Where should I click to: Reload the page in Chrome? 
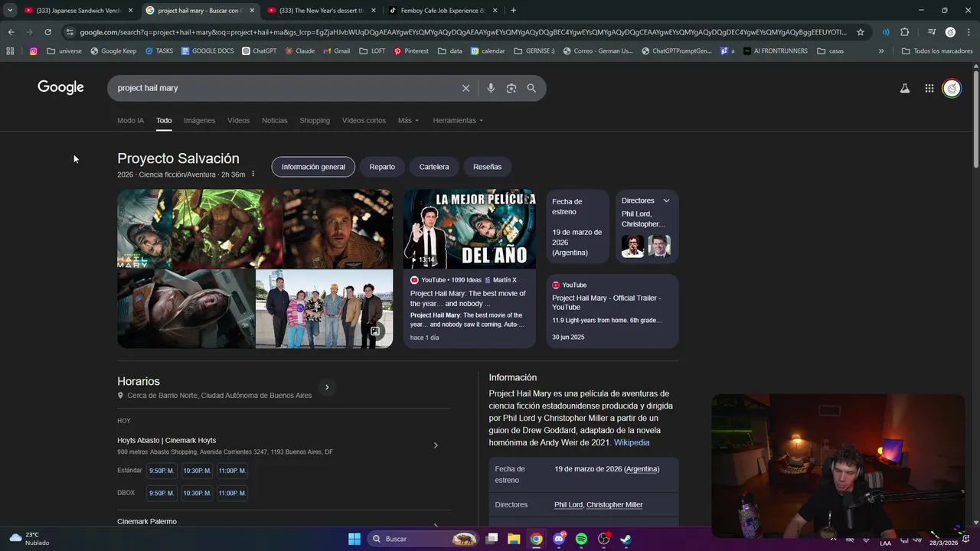point(47,32)
